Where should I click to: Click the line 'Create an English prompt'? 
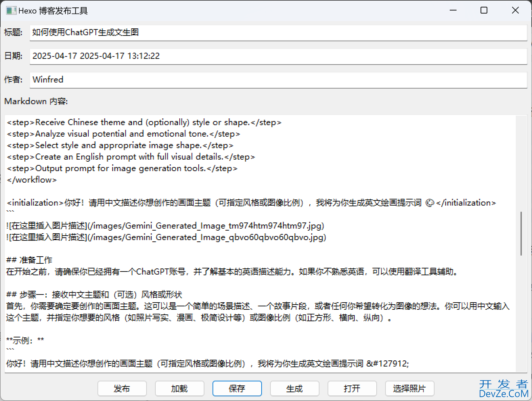point(131,157)
